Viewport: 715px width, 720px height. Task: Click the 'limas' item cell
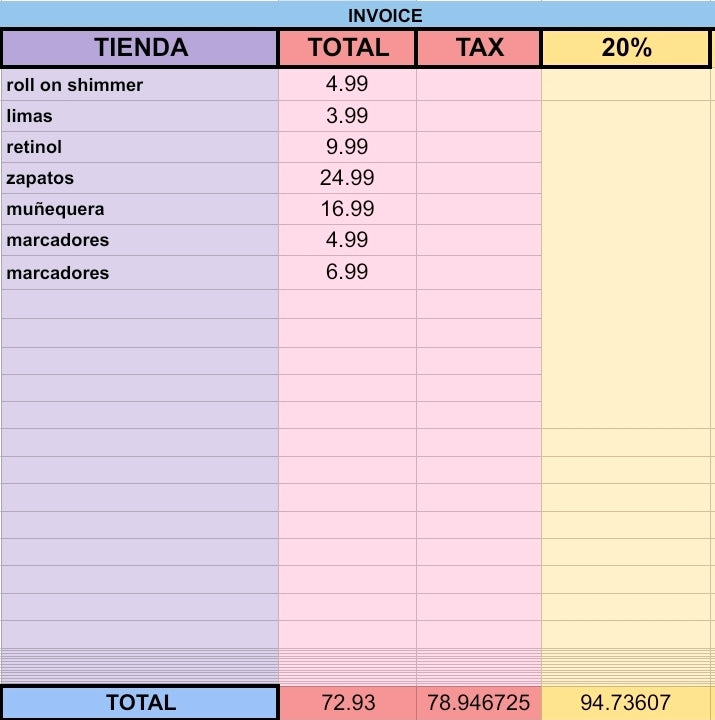140,116
